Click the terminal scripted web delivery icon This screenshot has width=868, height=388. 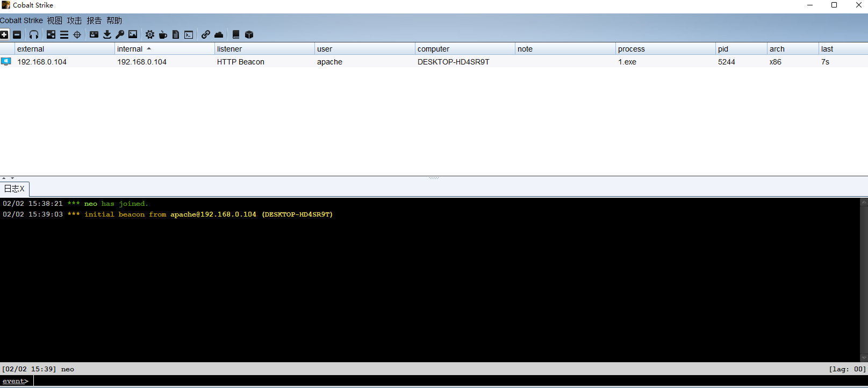[189, 34]
